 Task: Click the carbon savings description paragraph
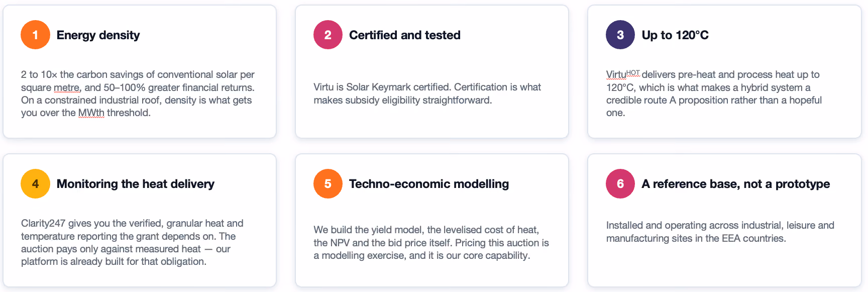(138, 93)
